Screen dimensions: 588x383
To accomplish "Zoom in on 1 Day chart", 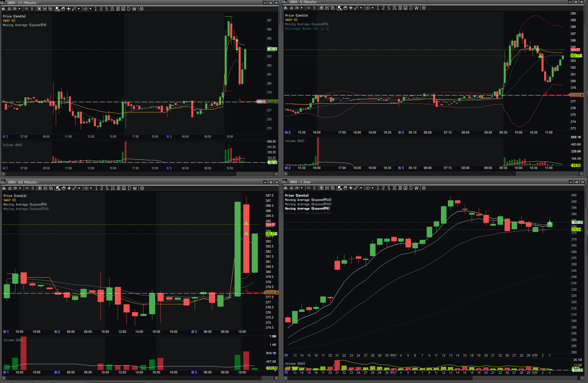I will (321, 188).
